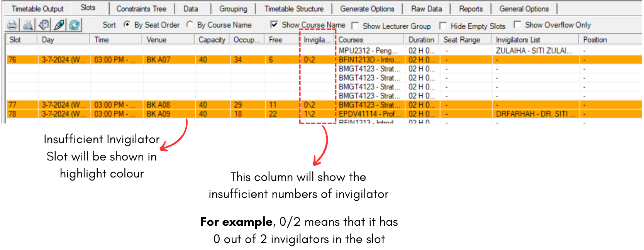Image resolution: width=644 pixels, height=250 pixels.
Task: Click the page setup document icon
Action: (x=43, y=25)
